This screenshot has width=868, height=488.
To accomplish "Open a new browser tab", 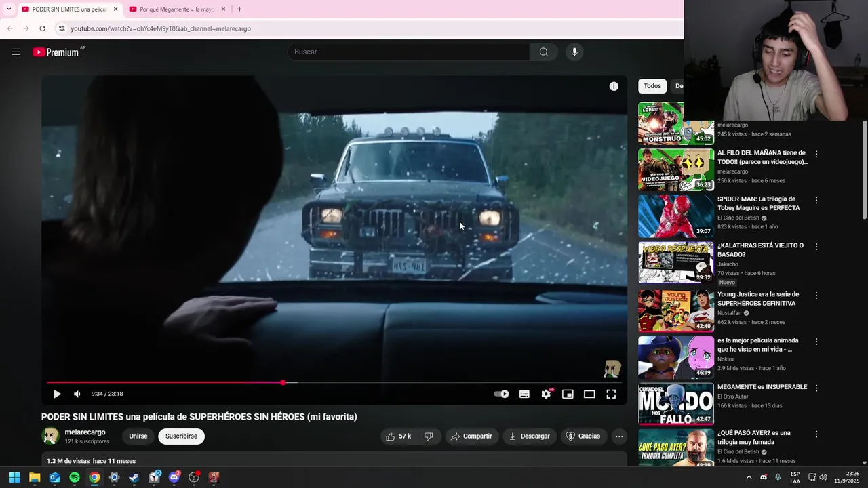I will click(239, 9).
